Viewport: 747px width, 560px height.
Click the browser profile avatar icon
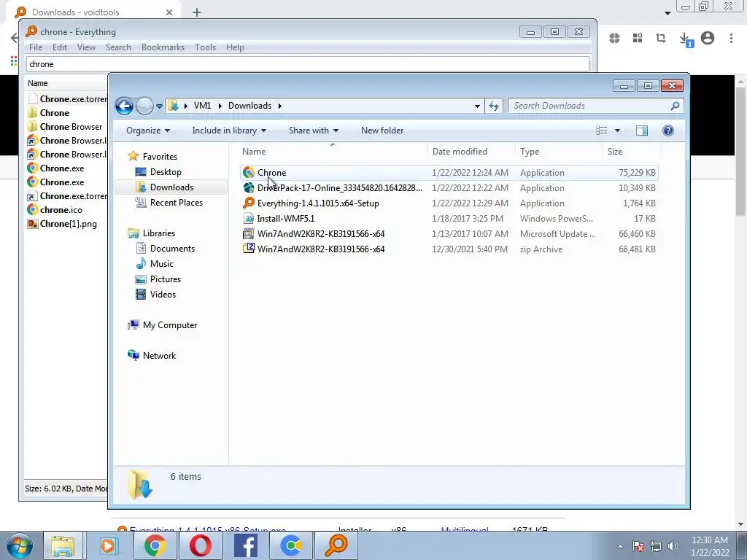(708, 38)
